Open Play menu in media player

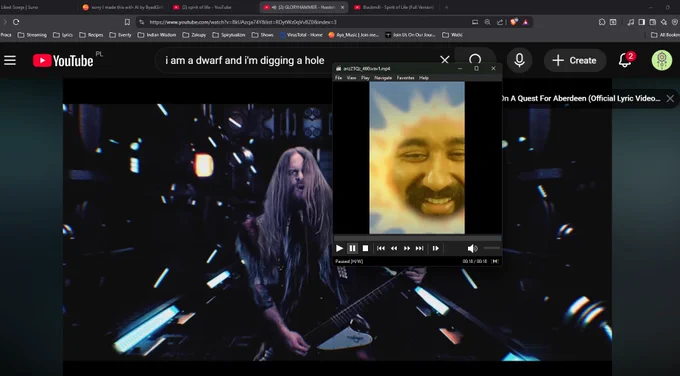[x=365, y=78]
